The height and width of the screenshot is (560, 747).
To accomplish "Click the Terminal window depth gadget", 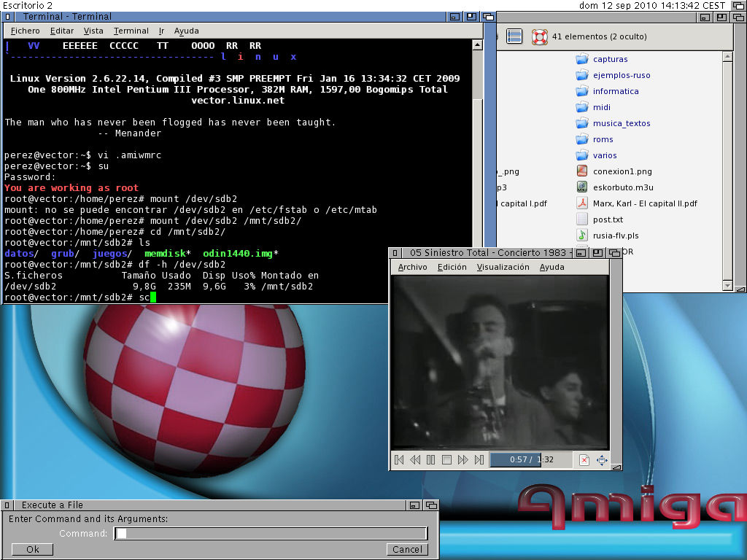I will pyautogui.click(x=488, y=17).
